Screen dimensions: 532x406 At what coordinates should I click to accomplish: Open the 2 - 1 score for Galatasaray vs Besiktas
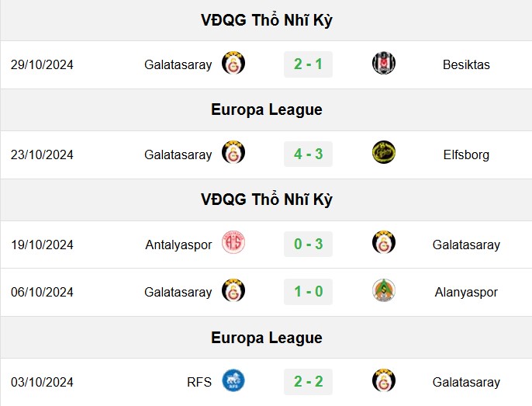[x=308, y=64]
